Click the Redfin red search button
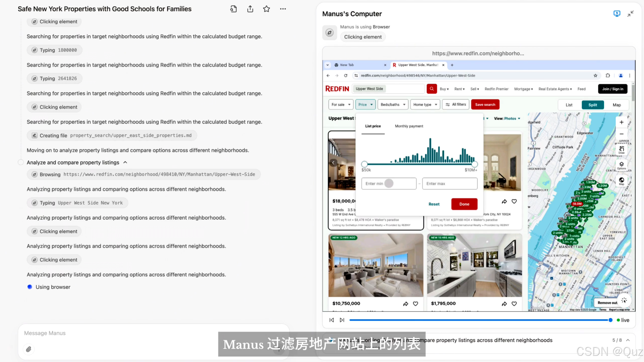This screenshot has width=644, height=362. point(431,89)
